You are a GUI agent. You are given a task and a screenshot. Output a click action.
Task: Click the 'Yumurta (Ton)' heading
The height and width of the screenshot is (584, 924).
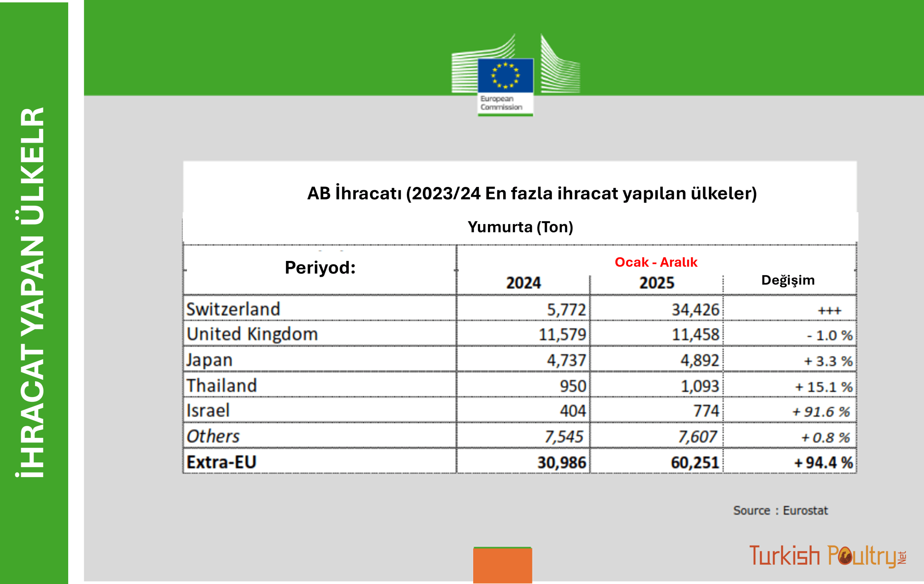[520, 227]
